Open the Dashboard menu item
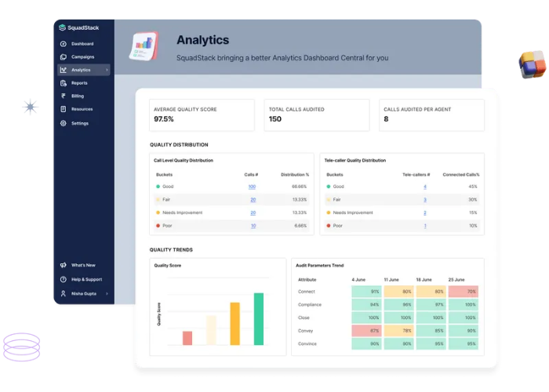 click(x=82, y=44)
